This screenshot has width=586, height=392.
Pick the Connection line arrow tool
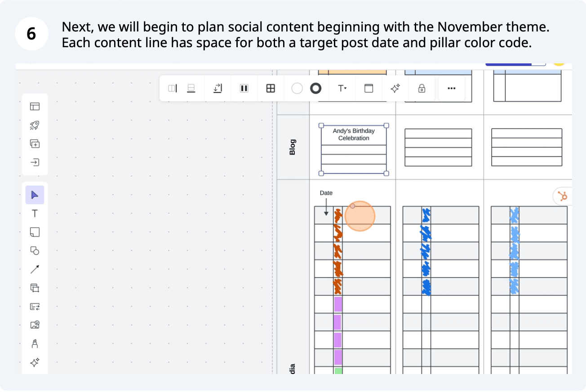tap(35, 269)
